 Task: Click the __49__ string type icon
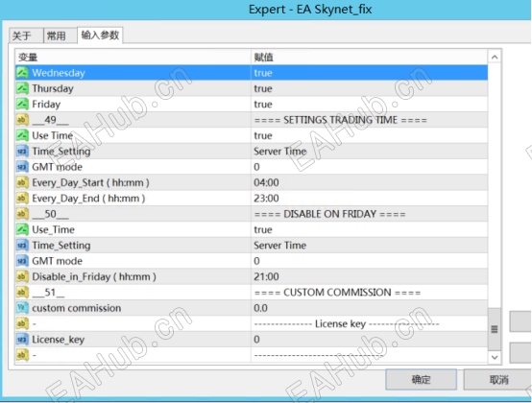pos(22,120)
